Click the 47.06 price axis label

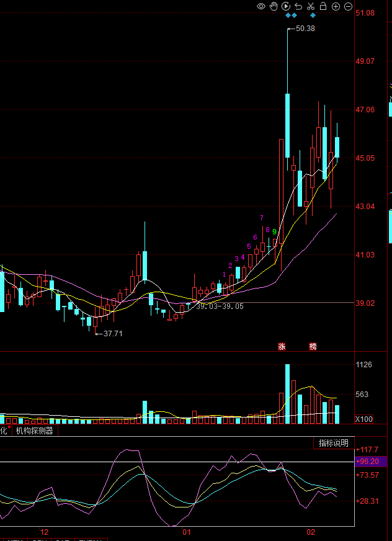pyautogui.click(x=365, y=110)
